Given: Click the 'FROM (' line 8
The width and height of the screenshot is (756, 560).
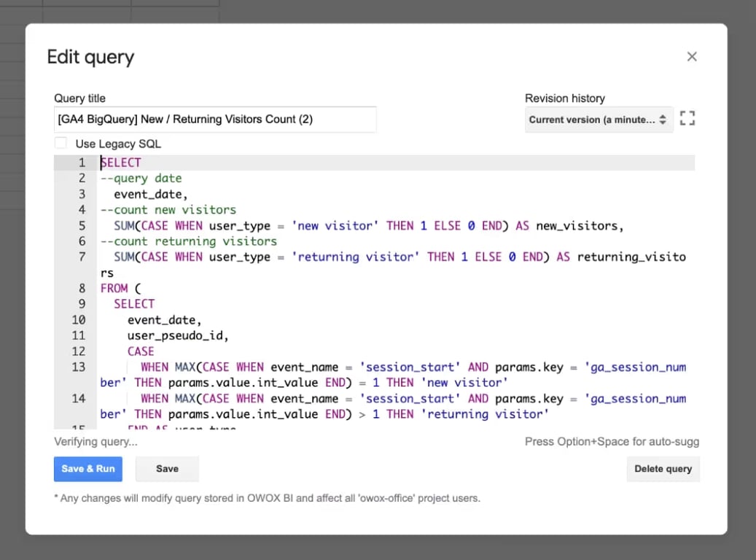Looking at the screenshot, I should coord(120,289).
